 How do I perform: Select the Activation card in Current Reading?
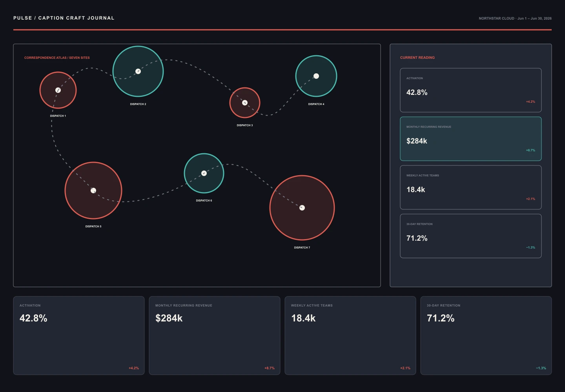coord(471,90)
